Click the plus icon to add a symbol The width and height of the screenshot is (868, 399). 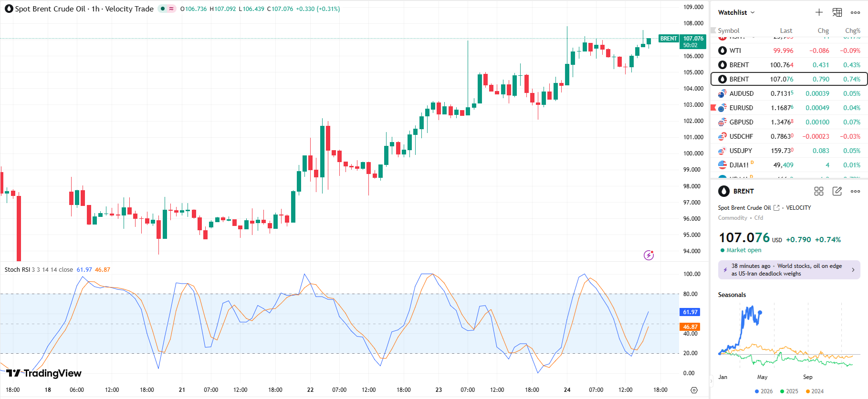(x=819, y=12)
